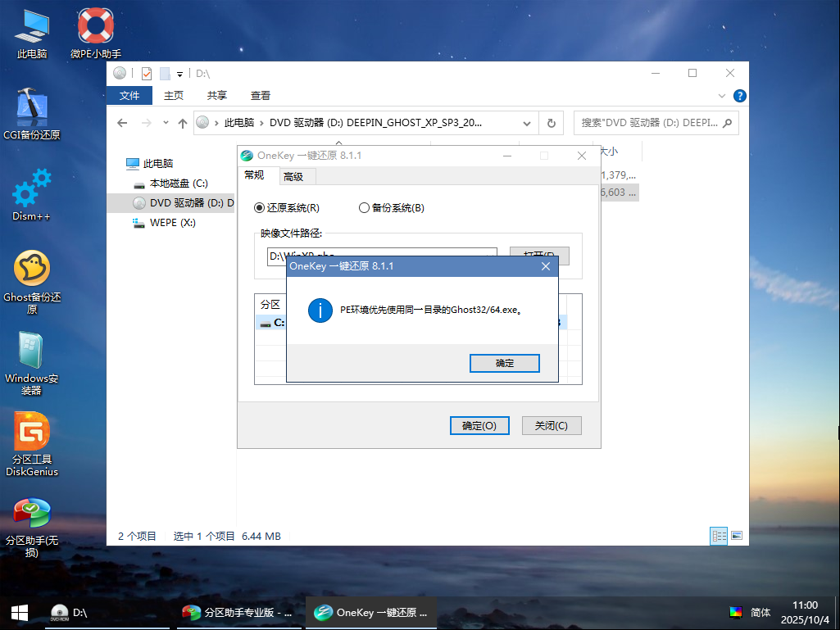Viewport: 840px width, 630px height.
Task: Select the 还原系统(R) radio option
Action: (287, 208)
